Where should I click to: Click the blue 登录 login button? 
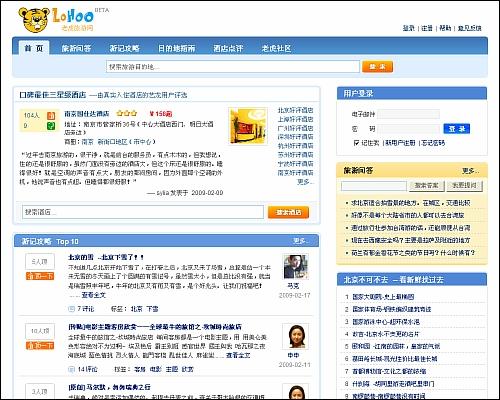pyautogui.click(x=457, y=129)
